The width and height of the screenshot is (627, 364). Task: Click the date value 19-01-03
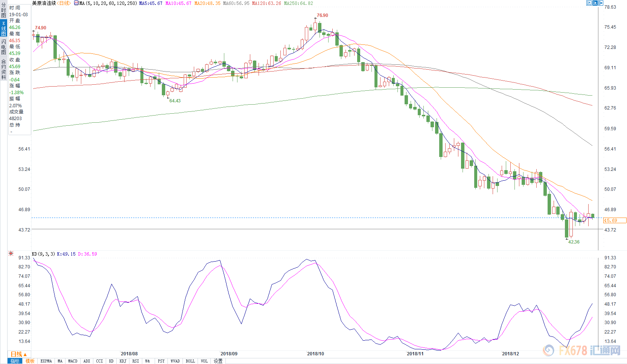point(18,15)
